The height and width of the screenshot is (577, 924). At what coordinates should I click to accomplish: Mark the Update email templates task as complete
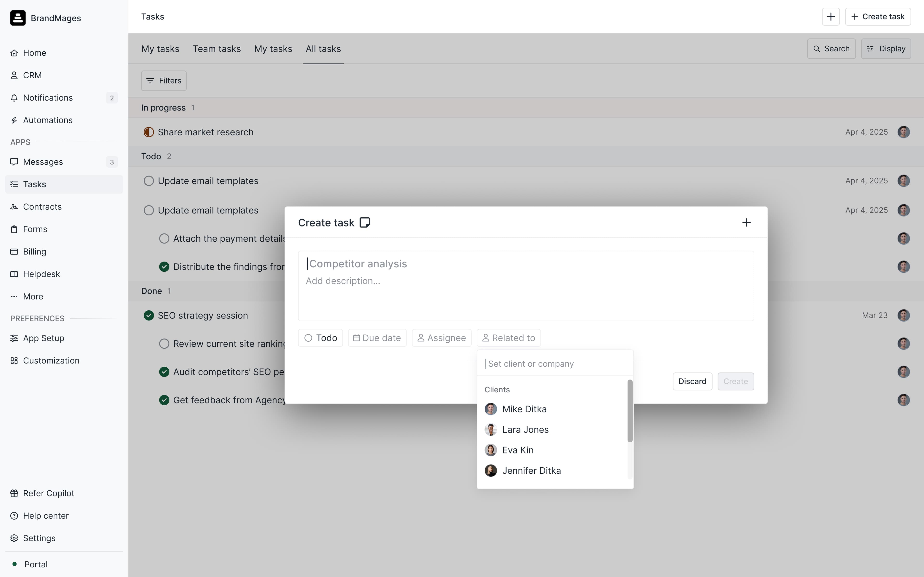[148, 181]
